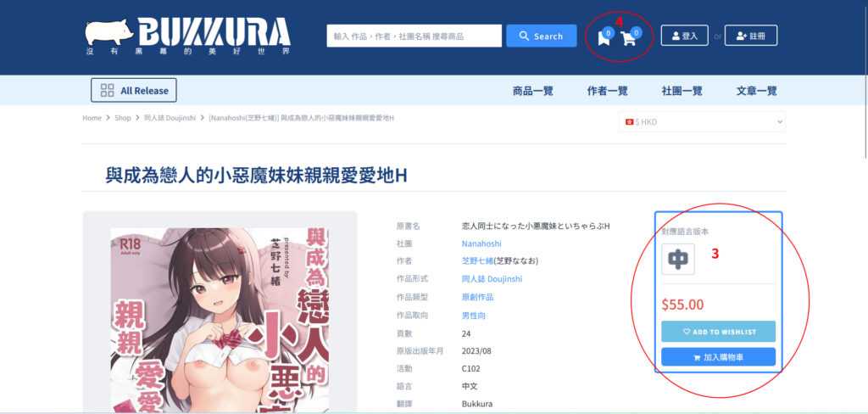Open the shopping cart icon in header

(x=628, y=38)
